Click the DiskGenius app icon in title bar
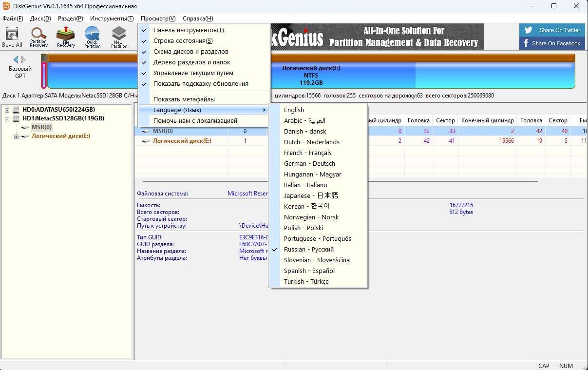The height and width of the screenshot is (370, 588). click(7, 6)
